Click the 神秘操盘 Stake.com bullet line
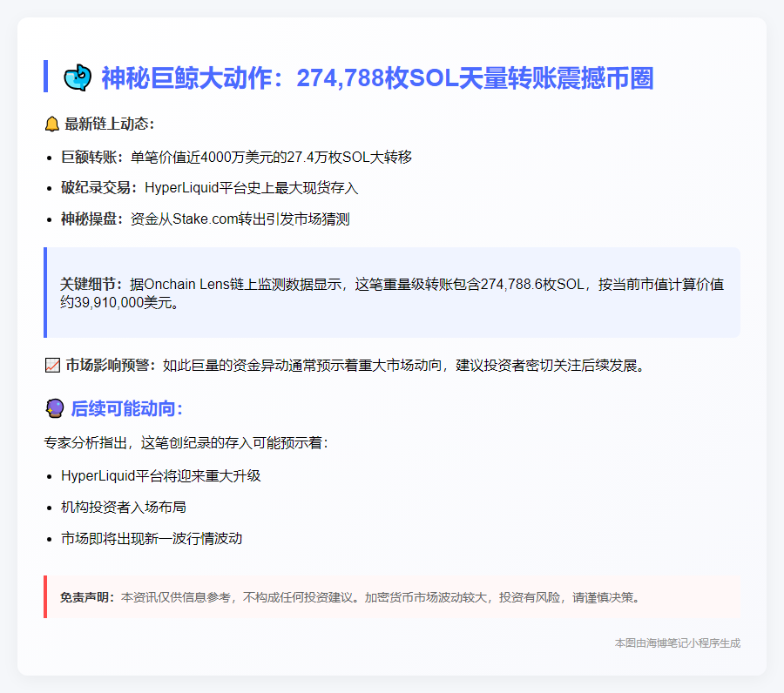Viewport: 784px width, 693px height. (205, 219)
